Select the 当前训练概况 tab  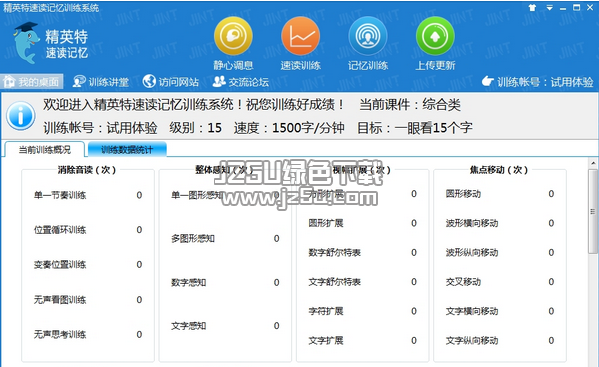click(x=45, y=150)
